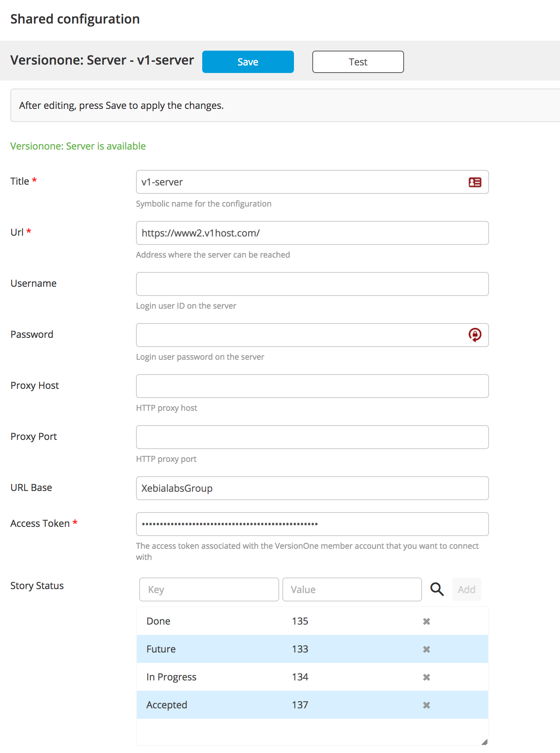This screenshot has width=560, height=753.
Task: Click the password manager icon in Password field
Action: pos(475,335)
